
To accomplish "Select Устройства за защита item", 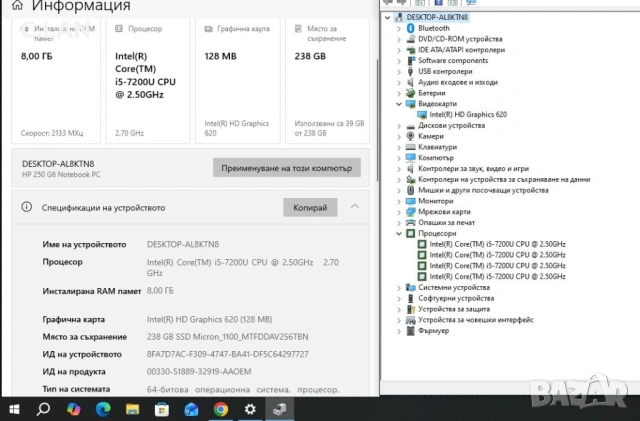I will coord(453,309).
